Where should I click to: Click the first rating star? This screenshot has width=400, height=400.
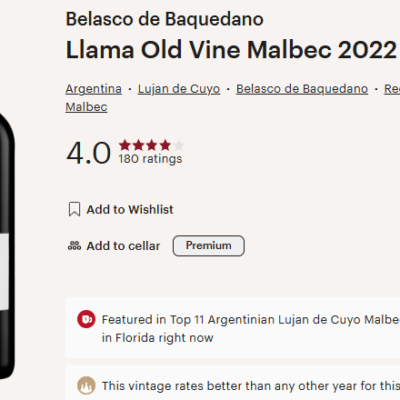(x=125, y=145)
